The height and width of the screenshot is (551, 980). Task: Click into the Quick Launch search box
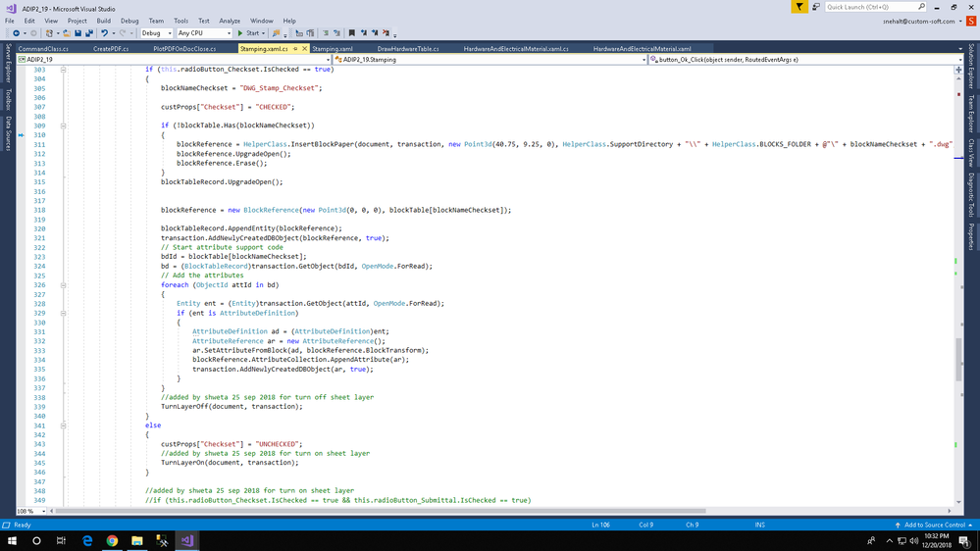click(870, 7)
